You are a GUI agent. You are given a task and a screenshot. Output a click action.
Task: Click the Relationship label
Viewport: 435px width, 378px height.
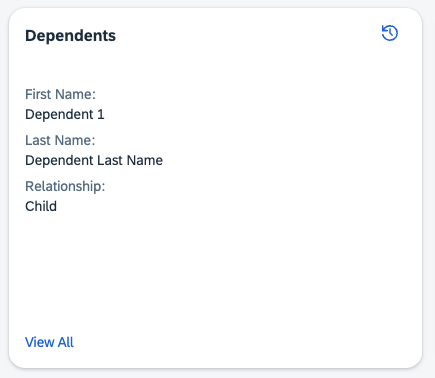65,186
